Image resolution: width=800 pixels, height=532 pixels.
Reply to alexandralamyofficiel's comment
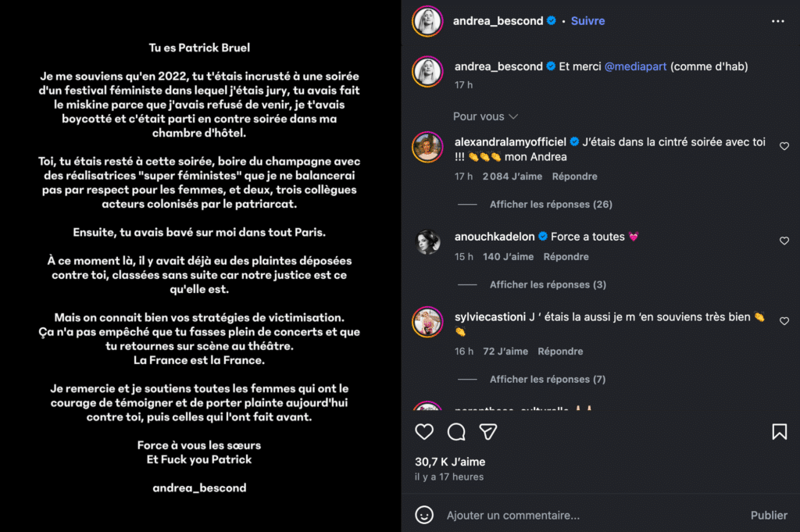coord(575,177)
